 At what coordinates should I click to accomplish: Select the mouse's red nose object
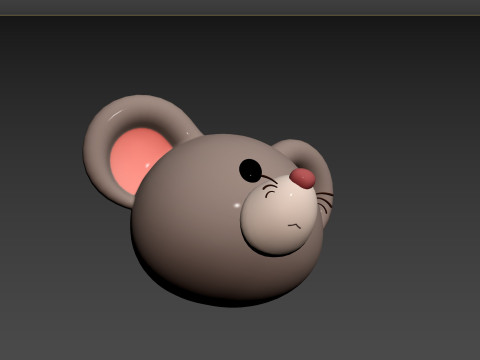pos(303,178)
